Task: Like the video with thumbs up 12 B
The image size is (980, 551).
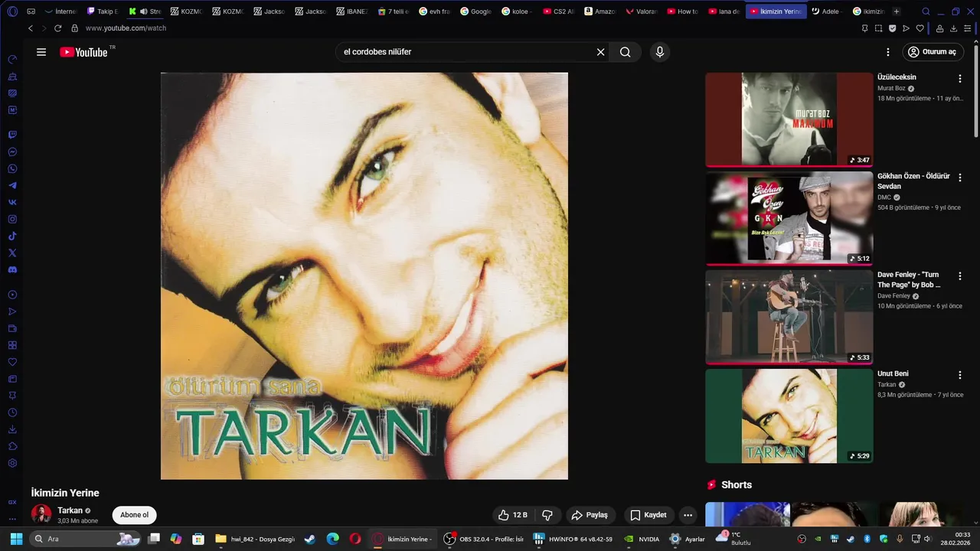Action: (x=512, y=515)
